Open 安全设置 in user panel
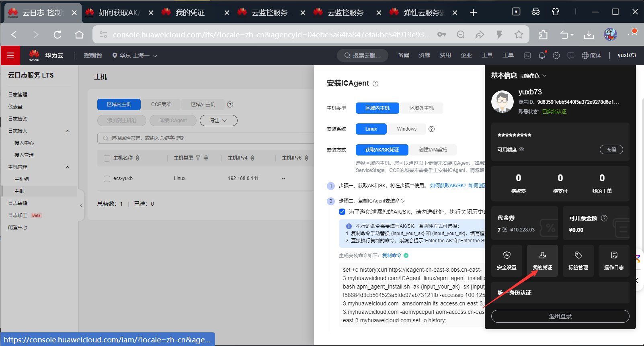 pyautogui.click(x=507, y=261)
